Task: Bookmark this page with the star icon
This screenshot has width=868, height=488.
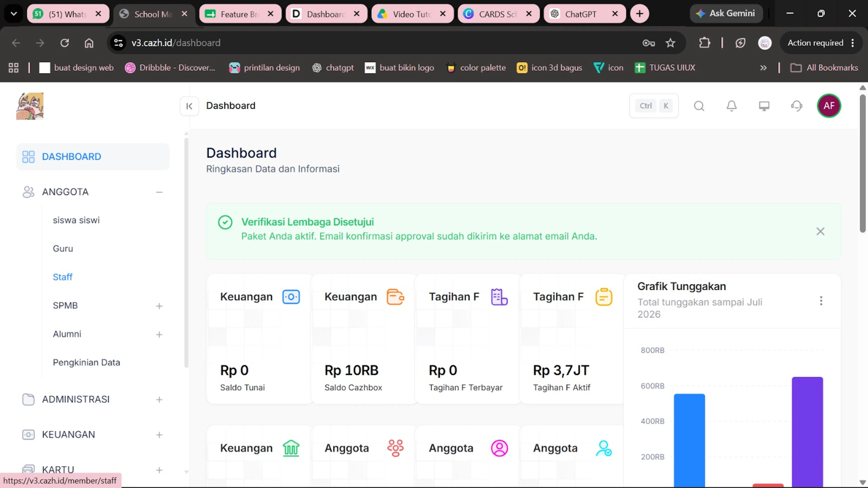Action: pyautogui.click(x=670, y=43)
